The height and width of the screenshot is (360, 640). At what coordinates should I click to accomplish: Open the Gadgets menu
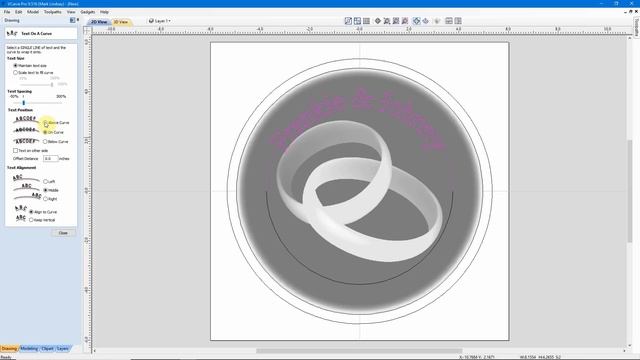88,12
